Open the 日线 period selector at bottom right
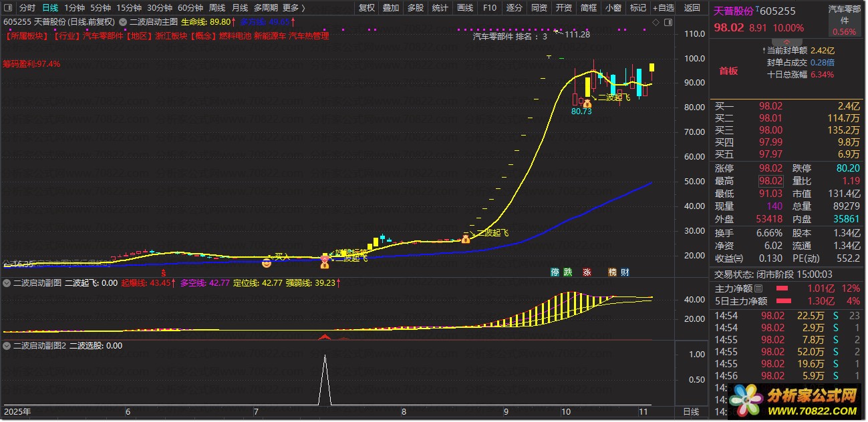The width and height of the screenshot is (868, 422). pos(691,411)
